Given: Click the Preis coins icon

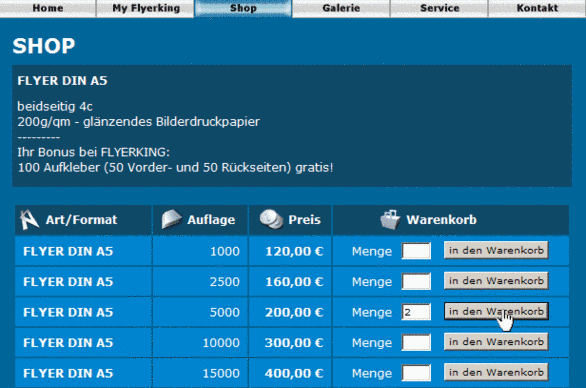Looking at the screenshot, I should 271,219.
